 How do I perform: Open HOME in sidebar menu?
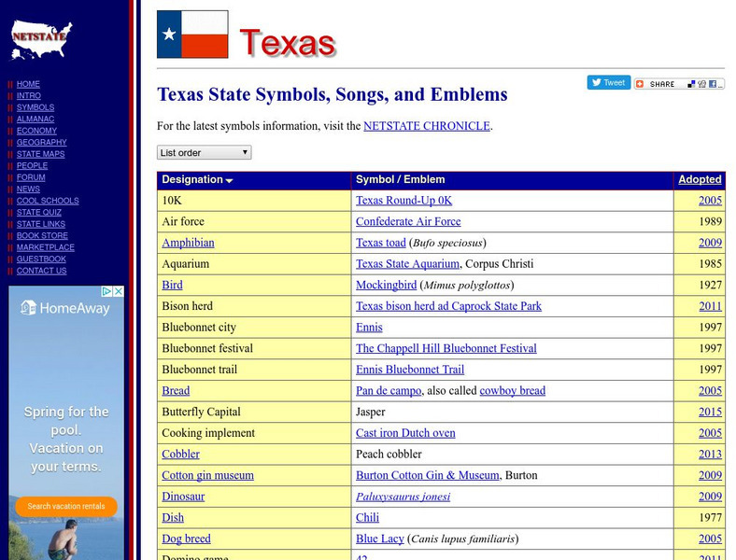(x=28, y=84)
